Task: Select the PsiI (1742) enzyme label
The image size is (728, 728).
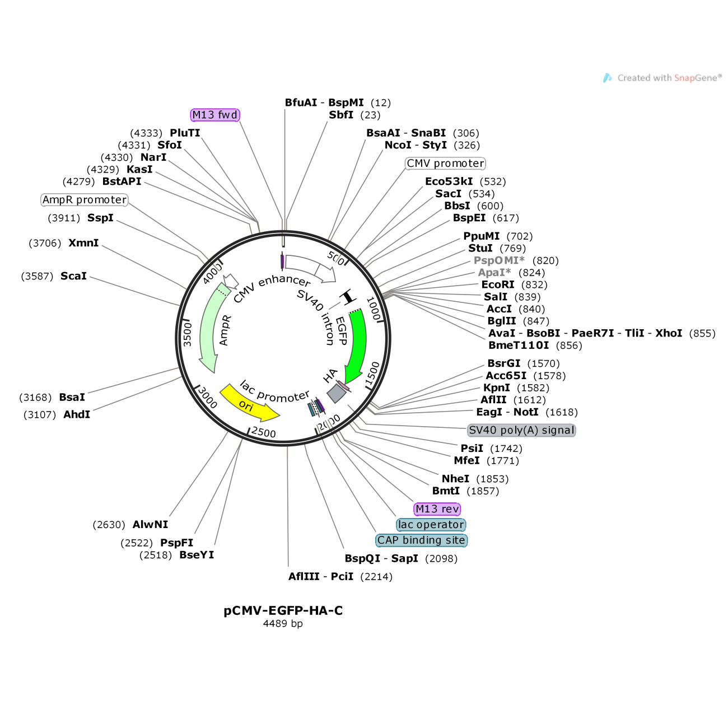Action: [x=492, y=449]
